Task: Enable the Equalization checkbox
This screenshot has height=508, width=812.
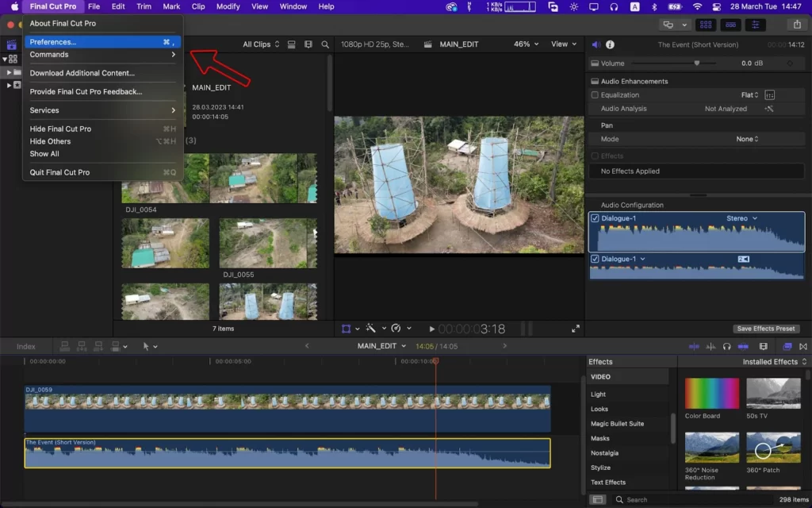Action: (595, 95)
